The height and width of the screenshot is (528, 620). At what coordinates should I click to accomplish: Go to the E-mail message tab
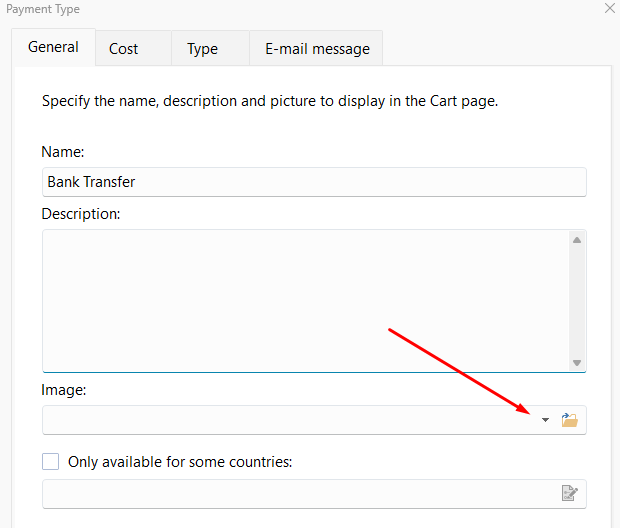(x=317, y=48)
